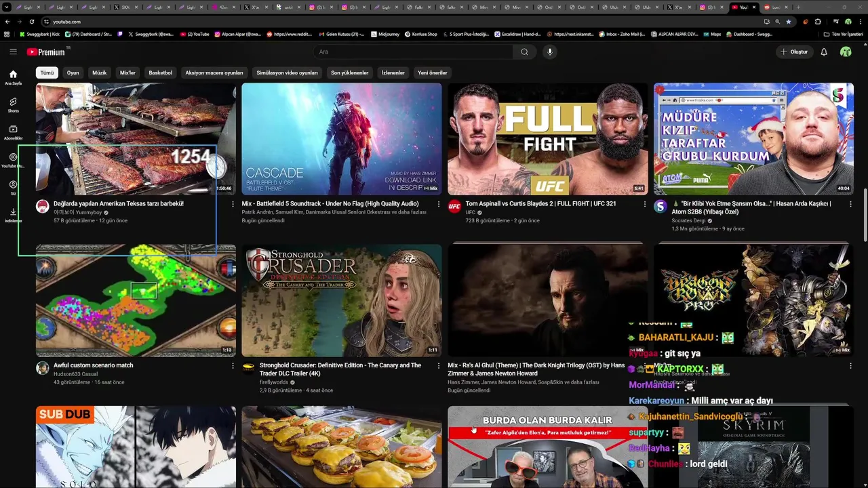Click the UFC channel avatar

(x=454, y=207)
